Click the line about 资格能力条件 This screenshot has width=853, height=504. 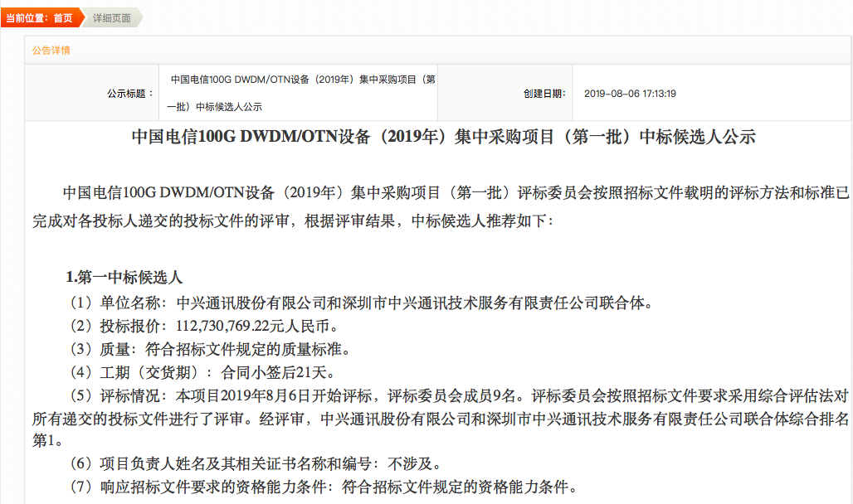pos(323,487)
